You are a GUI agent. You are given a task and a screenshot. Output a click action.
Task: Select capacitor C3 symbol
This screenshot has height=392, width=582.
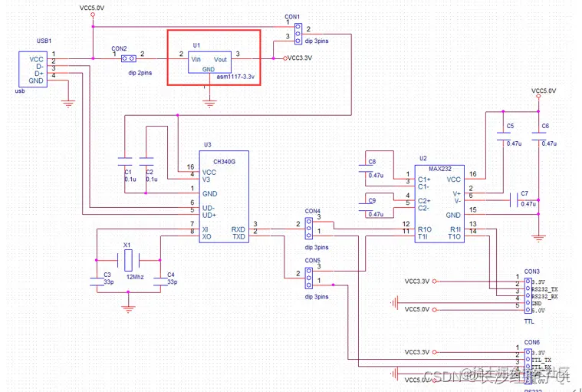[97, 282]
